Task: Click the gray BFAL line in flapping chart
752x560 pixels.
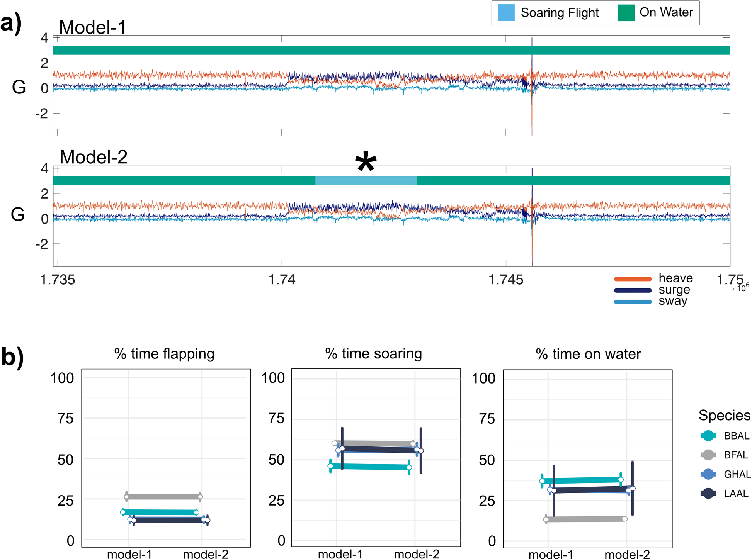Action: point(163,497)
